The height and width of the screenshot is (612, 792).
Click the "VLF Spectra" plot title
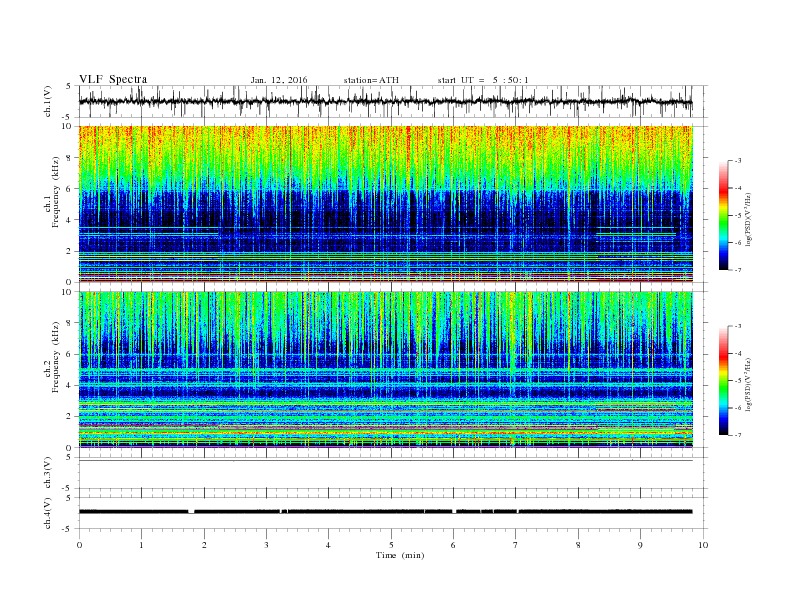113,79
